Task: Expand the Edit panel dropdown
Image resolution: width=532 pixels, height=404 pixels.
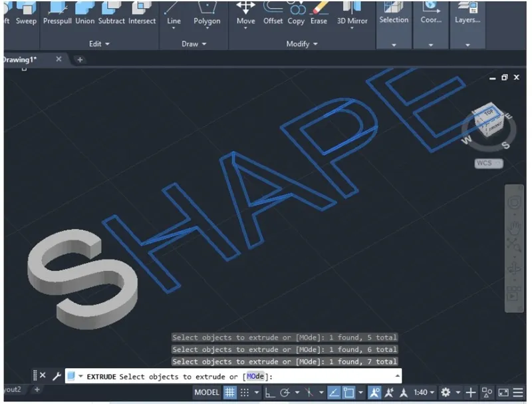Action: pyautogui.click(x=99, y=44)
